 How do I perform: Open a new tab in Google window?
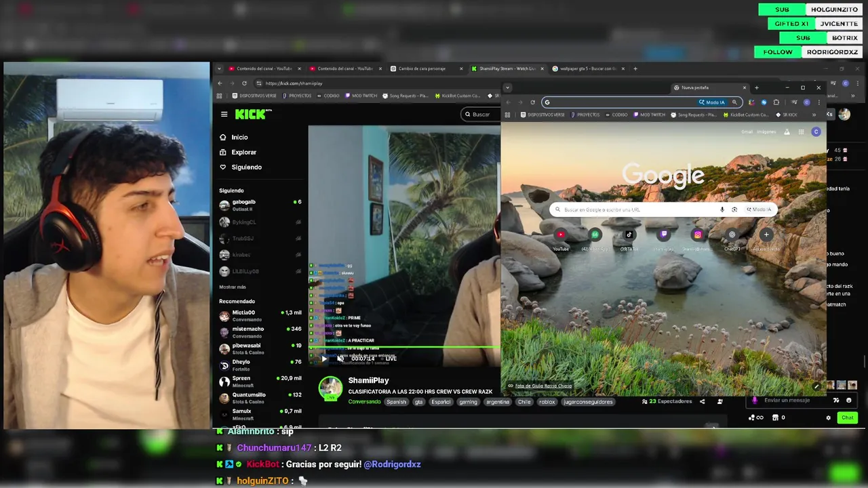tap(757, 87)
